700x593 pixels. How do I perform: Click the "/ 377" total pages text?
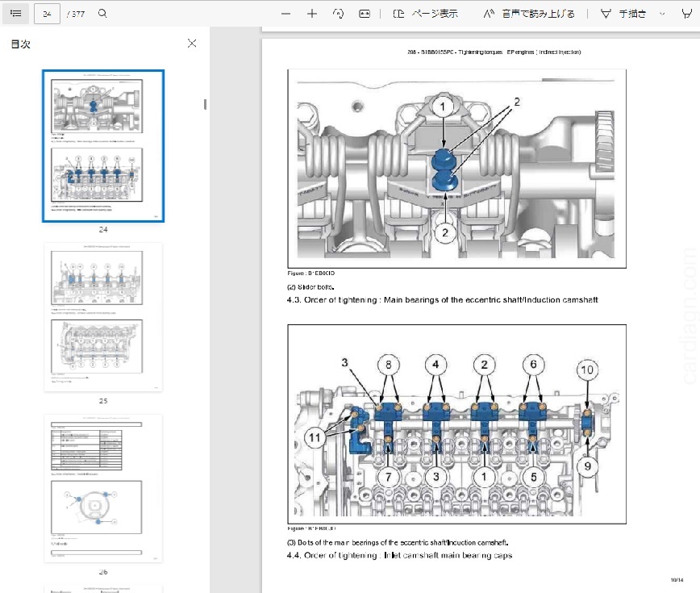coord(76,14)
